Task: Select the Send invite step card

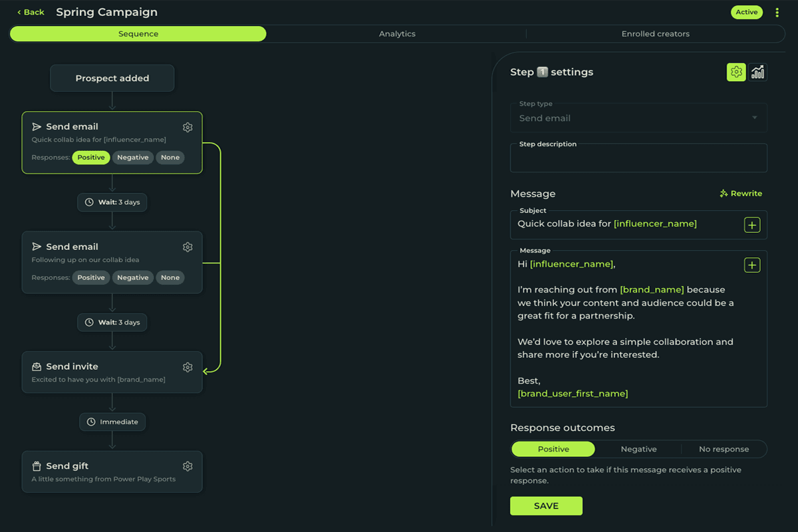Action: point(112,372)
